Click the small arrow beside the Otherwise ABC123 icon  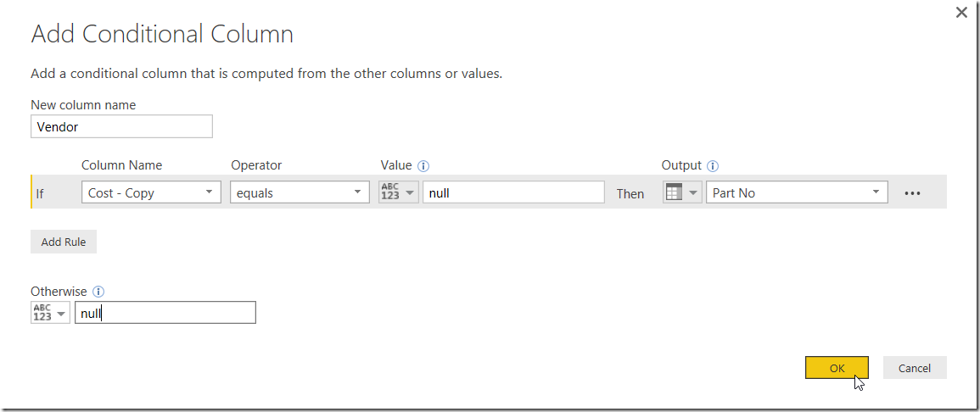pos(60,314)
